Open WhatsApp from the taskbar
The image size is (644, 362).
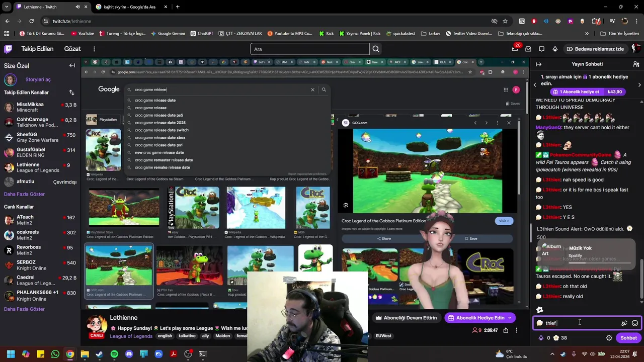click(55, 354)
